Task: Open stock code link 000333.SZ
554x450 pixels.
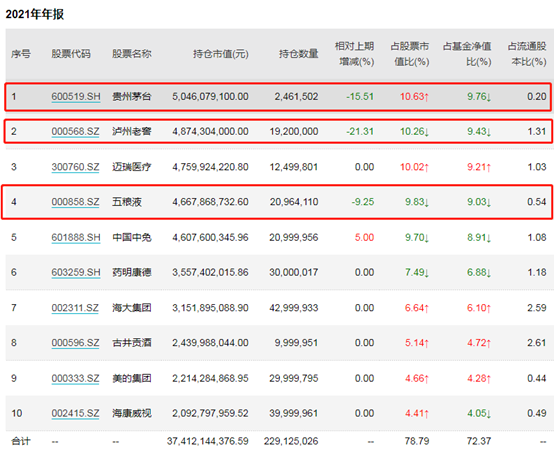Action: 75,378
